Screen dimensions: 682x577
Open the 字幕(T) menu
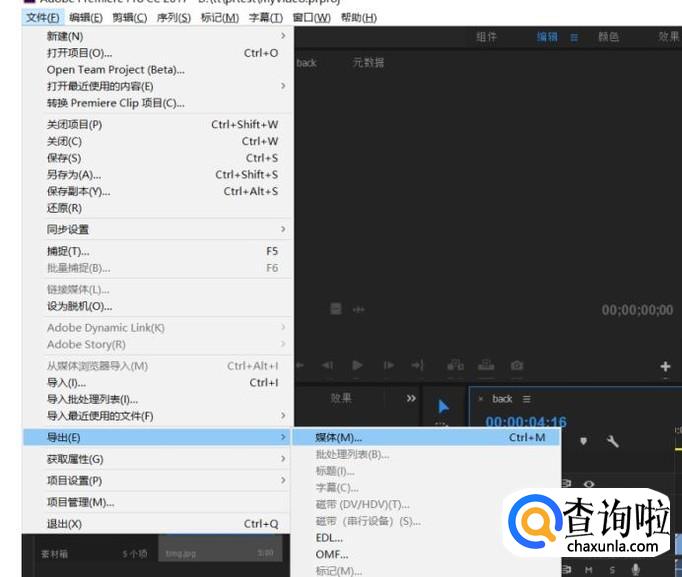[x=265, y=18]
